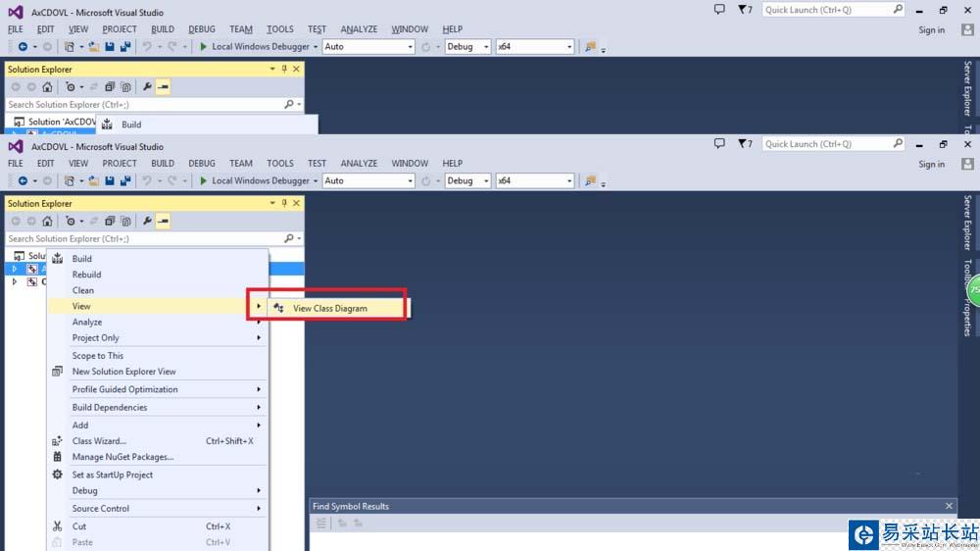Open notifications flag in upper window

(x=745, y=10)
